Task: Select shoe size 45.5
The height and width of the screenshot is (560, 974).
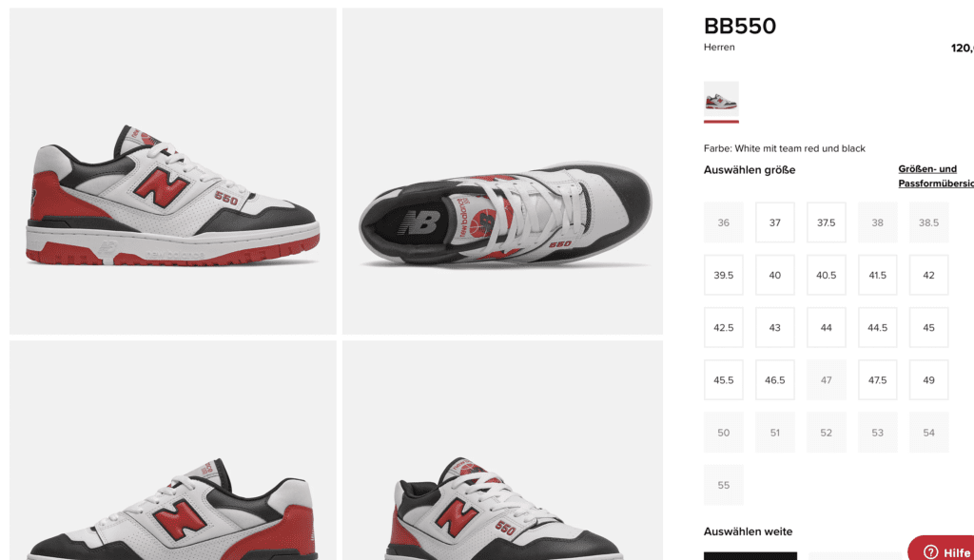Action: tap(724, 380)
